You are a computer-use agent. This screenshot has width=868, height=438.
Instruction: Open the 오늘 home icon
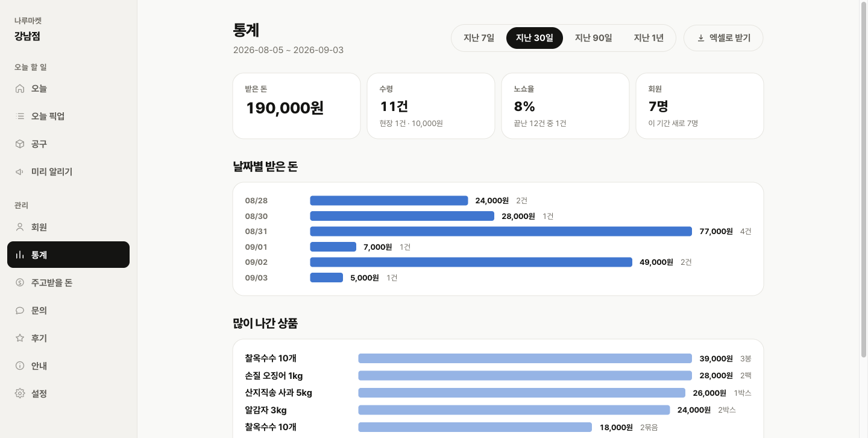tap(20, 89)
